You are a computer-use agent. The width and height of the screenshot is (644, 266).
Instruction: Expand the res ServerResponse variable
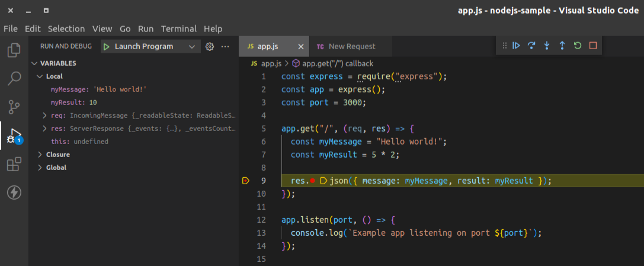(45, 129)
